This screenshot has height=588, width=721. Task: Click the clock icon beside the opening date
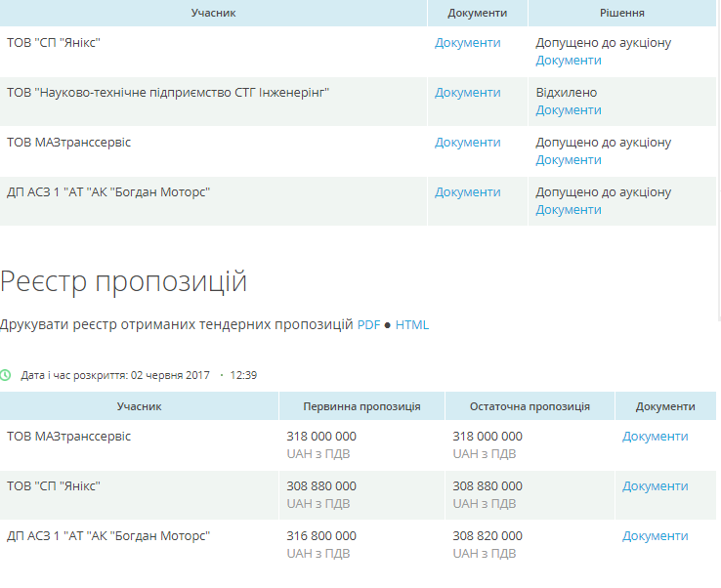coord(6,375)
